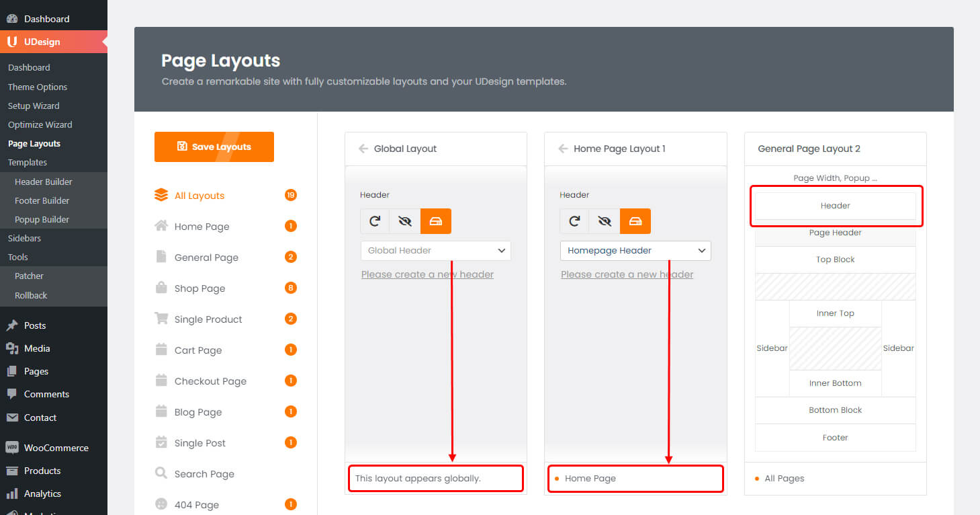Viewport: 980px width, 515px height.
Task: Open WooCommerce icon in admin sidebar
Action: coord(12,448)
